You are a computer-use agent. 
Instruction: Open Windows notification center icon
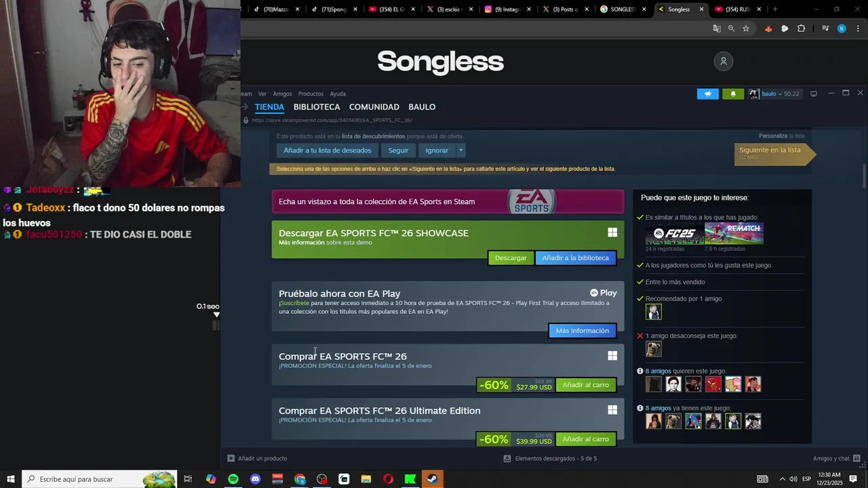(853, 479)
